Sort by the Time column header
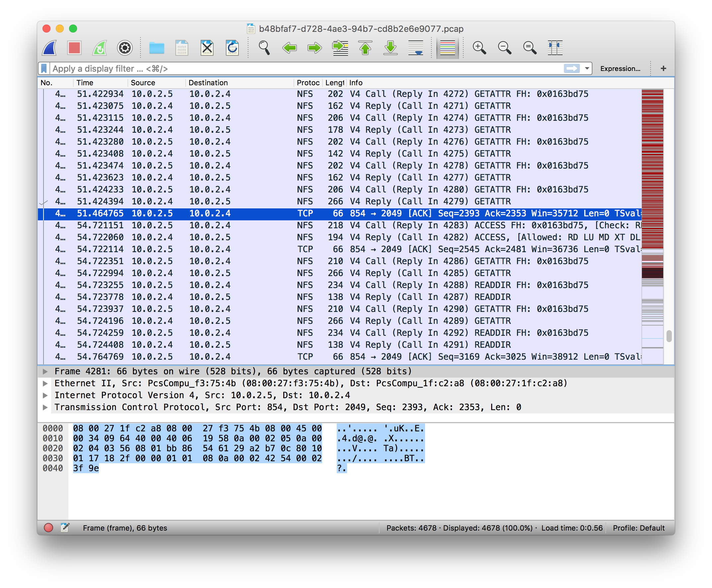The height and width of the screenshot is (588, 712). coord(85,83)
